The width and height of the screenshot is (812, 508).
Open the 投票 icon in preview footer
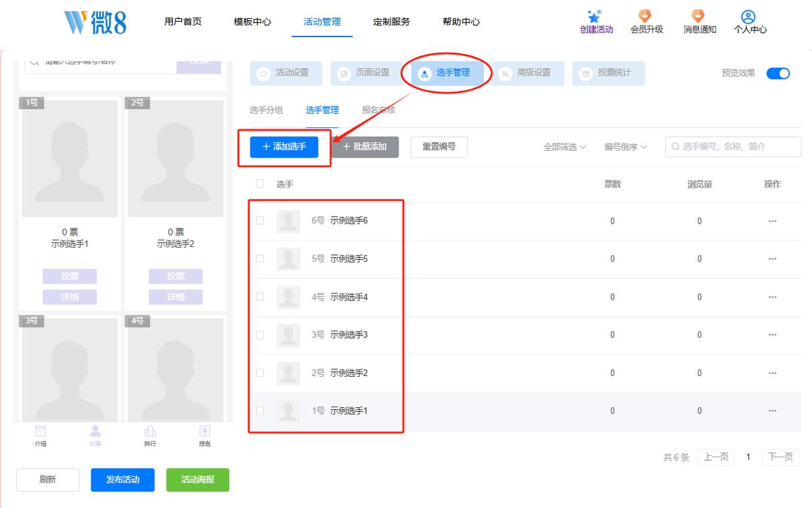tap(95, 436)
